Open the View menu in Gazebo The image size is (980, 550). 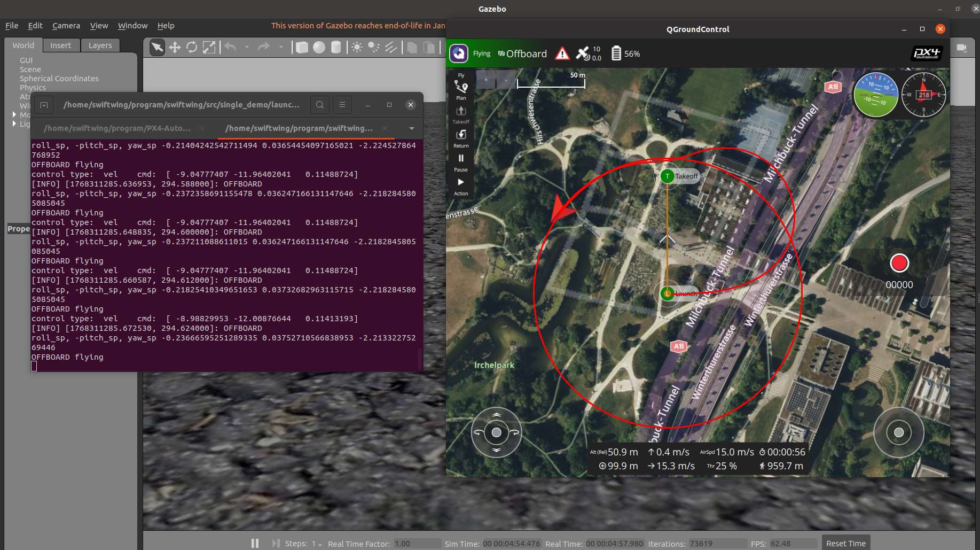pyautogui.click(x=99, y=26)
